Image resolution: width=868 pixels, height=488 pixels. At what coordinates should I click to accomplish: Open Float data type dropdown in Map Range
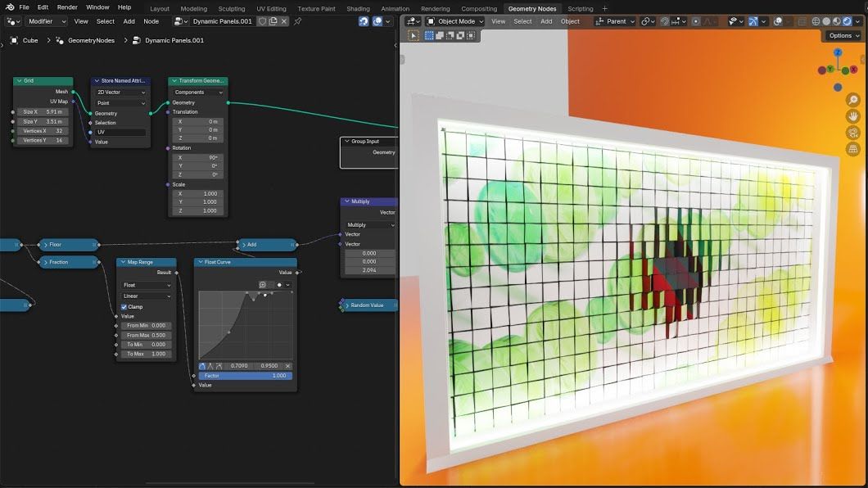(x=147, y=285)
